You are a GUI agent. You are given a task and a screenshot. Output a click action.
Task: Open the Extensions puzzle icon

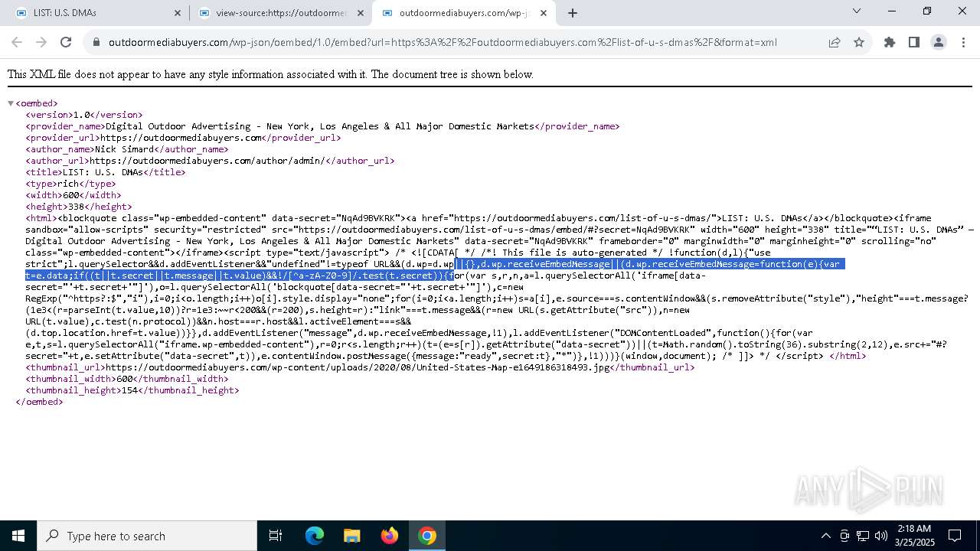890,42
